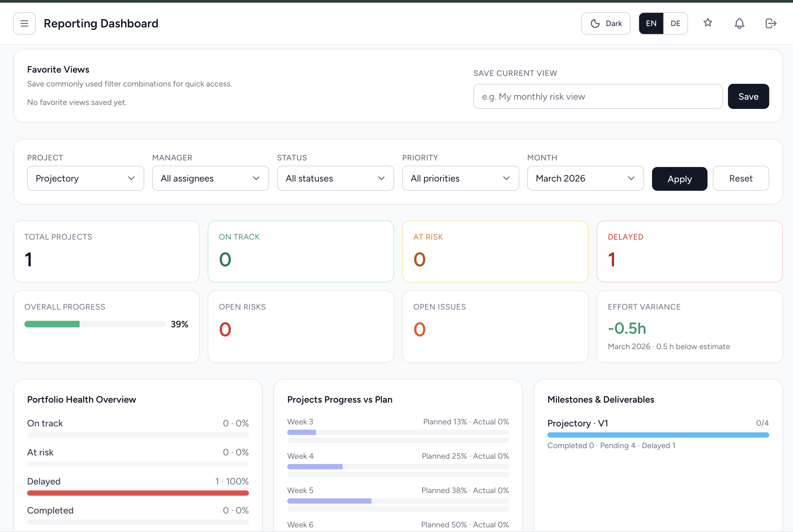The height and width of the screenshot is (532, 793).
Task: Click the Save button
Action: (748, 96)
